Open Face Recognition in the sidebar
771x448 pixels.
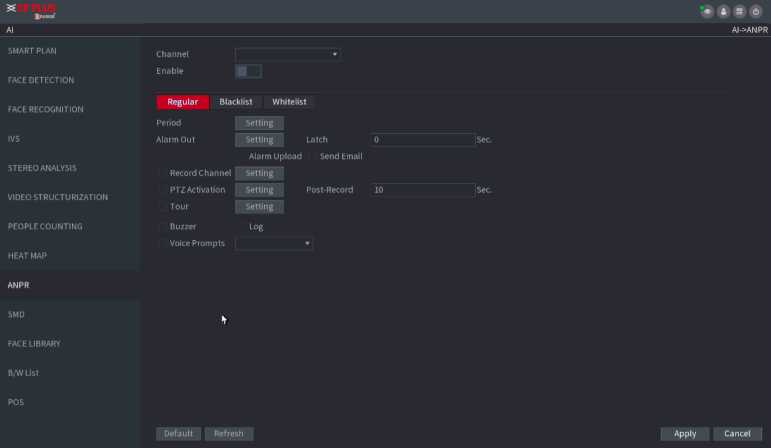[46, 109]
